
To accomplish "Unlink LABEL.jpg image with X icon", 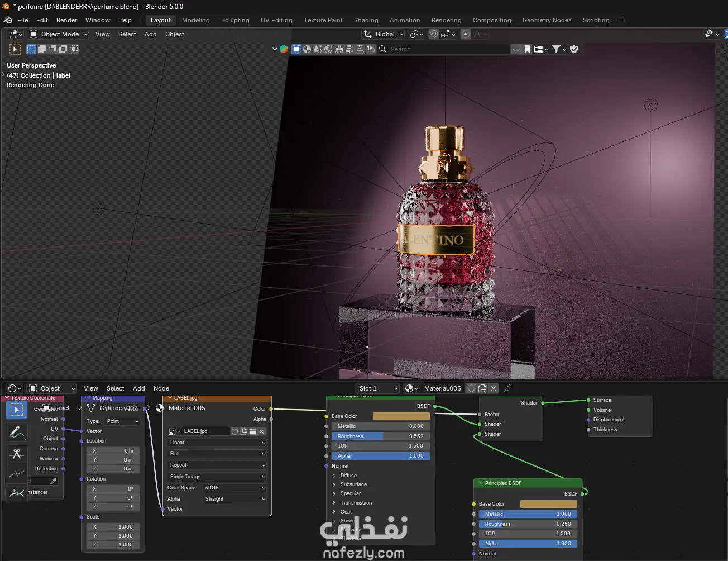I will (261, 431).
